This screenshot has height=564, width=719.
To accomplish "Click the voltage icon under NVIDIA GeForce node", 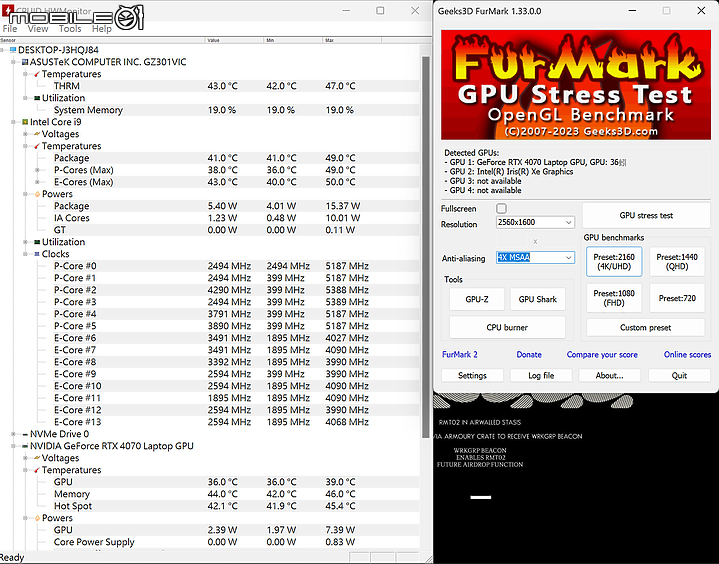I will pyautogui.click(x=37, y=458).
